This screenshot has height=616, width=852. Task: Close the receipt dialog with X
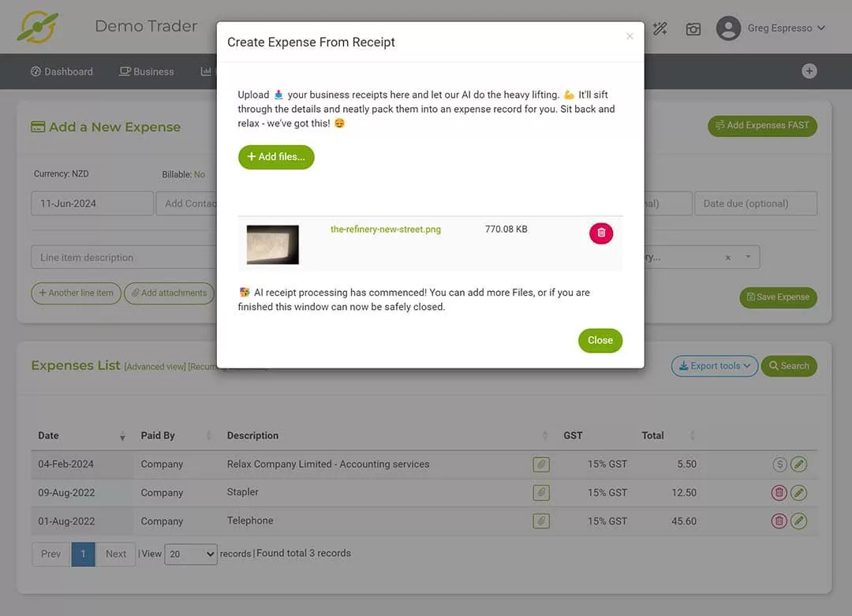tap(630, 36)
